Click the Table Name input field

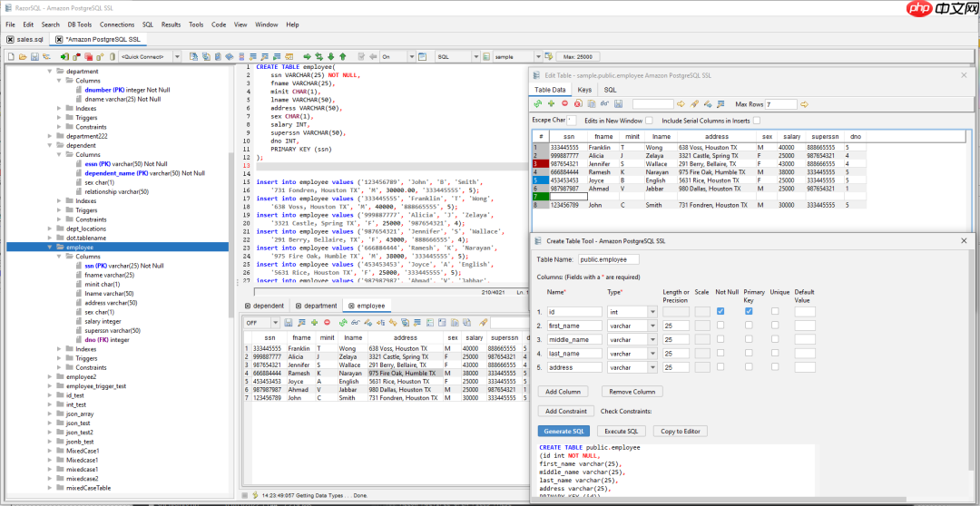coord(608,259)
